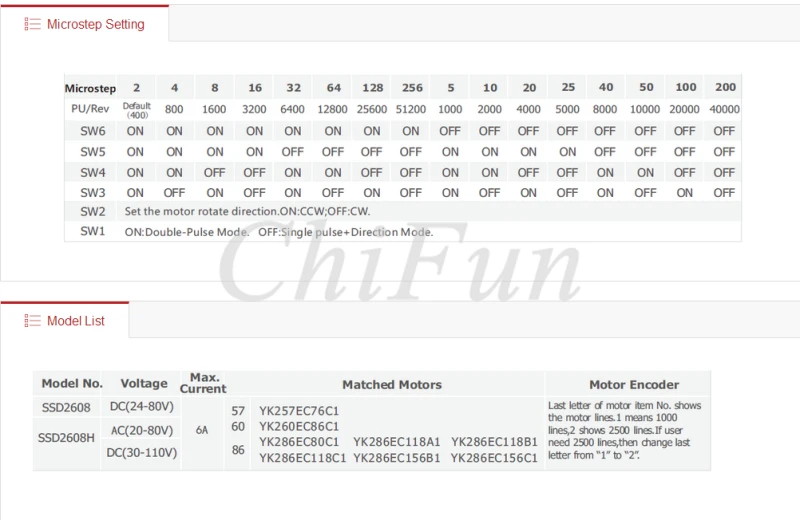
Task: Select motor YK260EC86C1
Action: tap(299, 427)
